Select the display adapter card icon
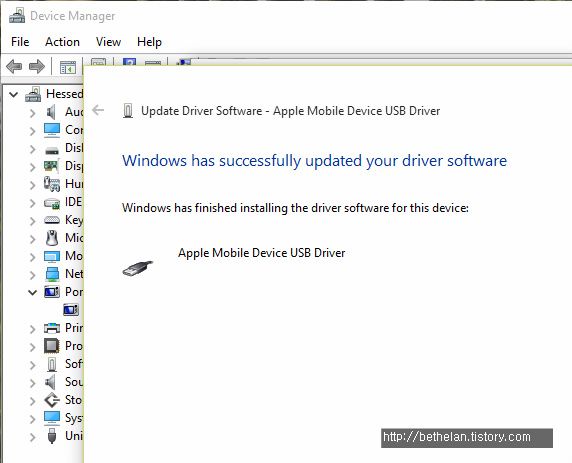The image size is (572, 463). [x=51, y=166]
